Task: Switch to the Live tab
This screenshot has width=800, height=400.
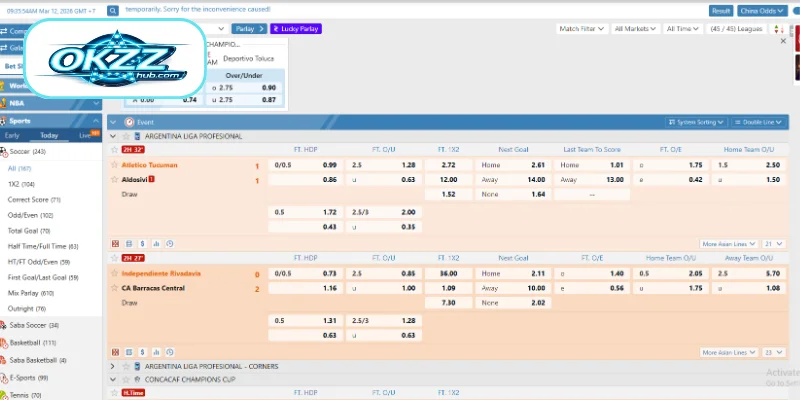Action: 85,136
